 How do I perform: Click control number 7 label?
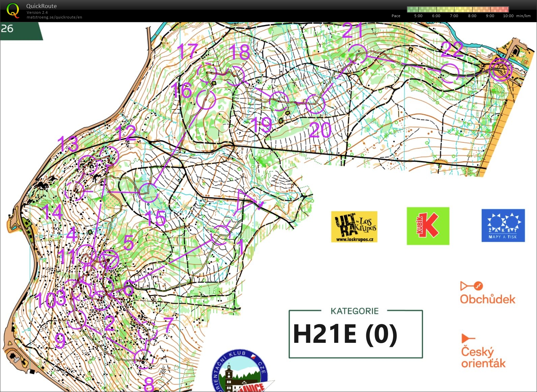point(168,325)
